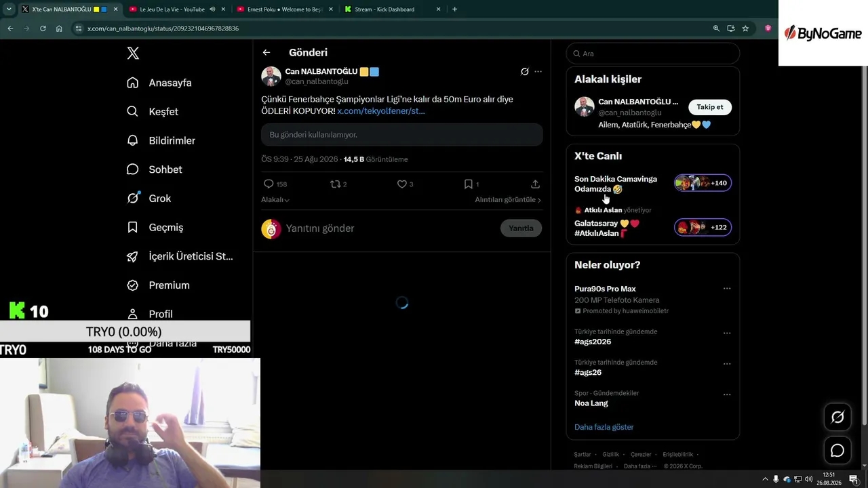Bookmark this page with the star icon

pos(745,28)
